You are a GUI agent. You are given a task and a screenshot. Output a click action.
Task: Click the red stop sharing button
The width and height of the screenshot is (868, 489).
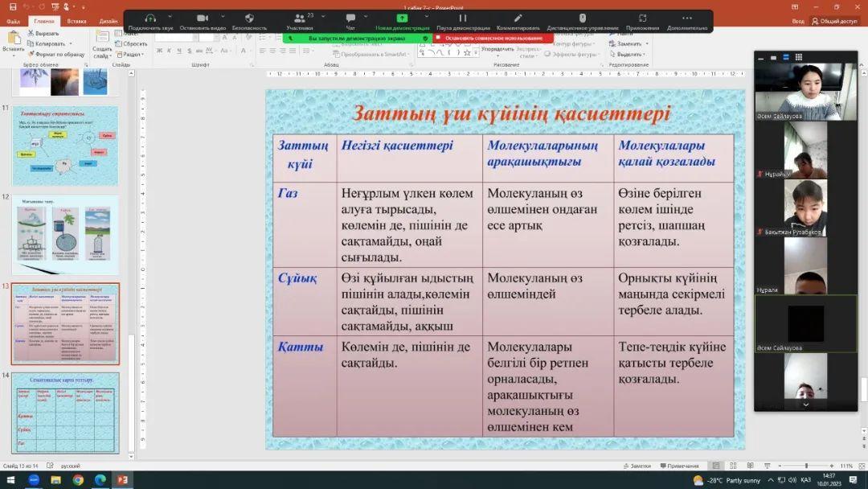[x=493, y=39]
